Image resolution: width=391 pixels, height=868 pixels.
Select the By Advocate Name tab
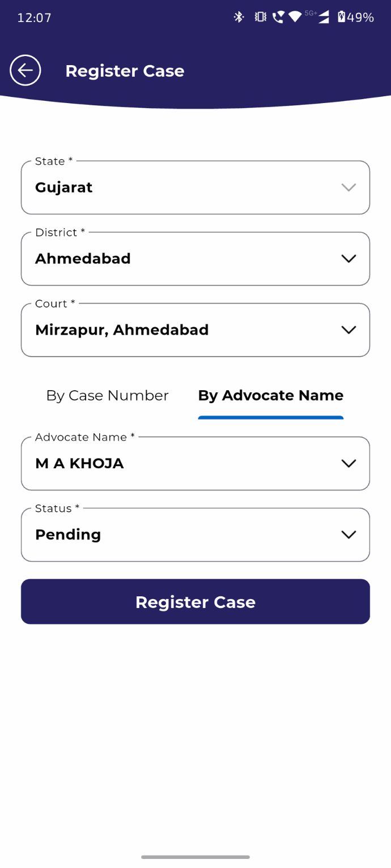pos(270,395)
